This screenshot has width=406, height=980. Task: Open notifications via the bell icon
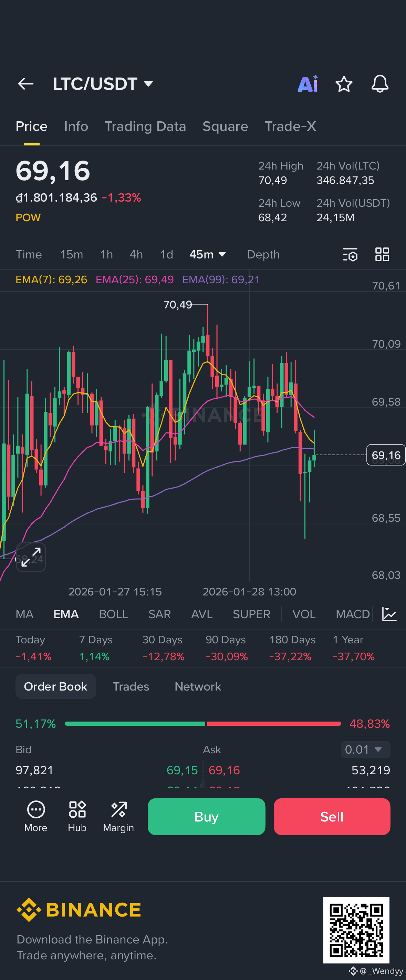(x=380, y=84)
